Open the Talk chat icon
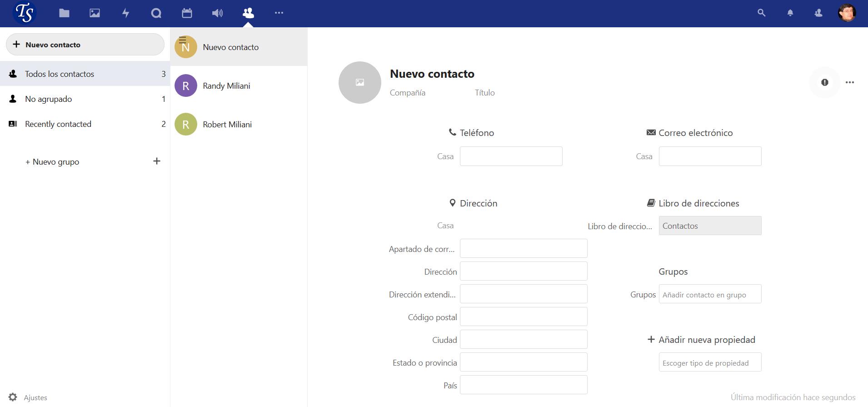This screenshot has width=868, height=407. (x=156, y=13)
